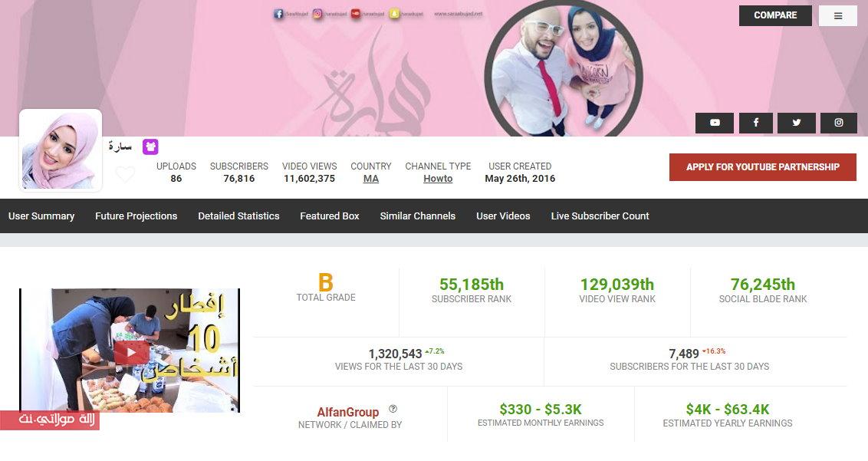Switch to Future Projections tab
Image resolution: width=868 pixels, height=461 pixels.
point(136,216)
